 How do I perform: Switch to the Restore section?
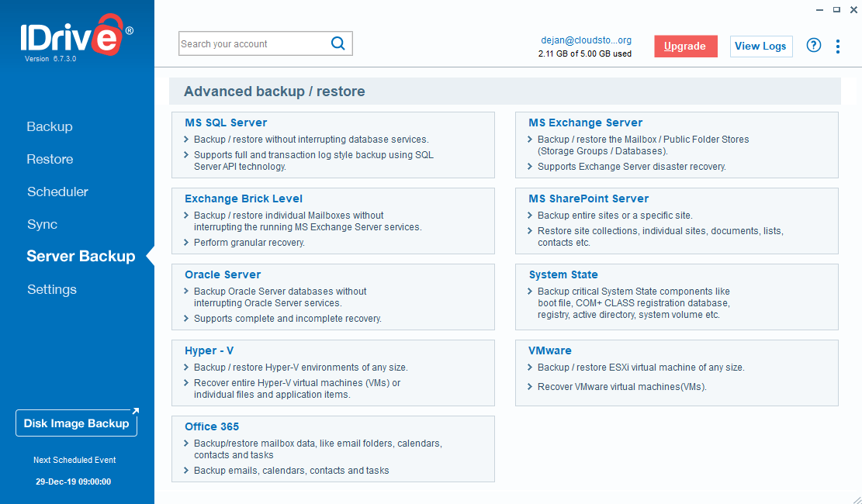[x=50, y=159]
